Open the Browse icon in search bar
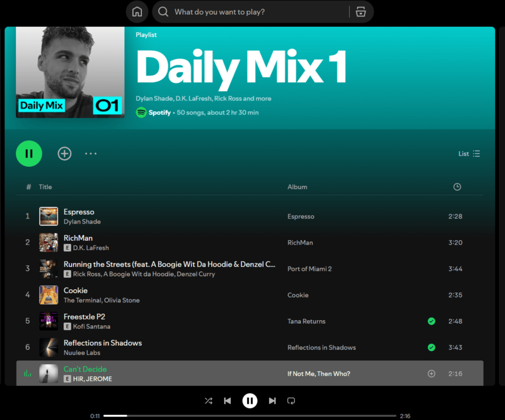This screenshot has width=505, height=420. coord(361,12)
